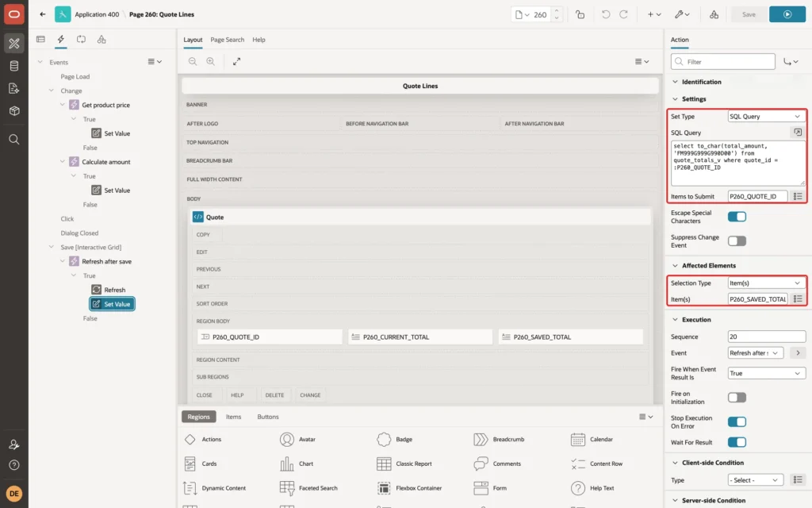Pick the Chart region from gallery

tap(297, 464)
